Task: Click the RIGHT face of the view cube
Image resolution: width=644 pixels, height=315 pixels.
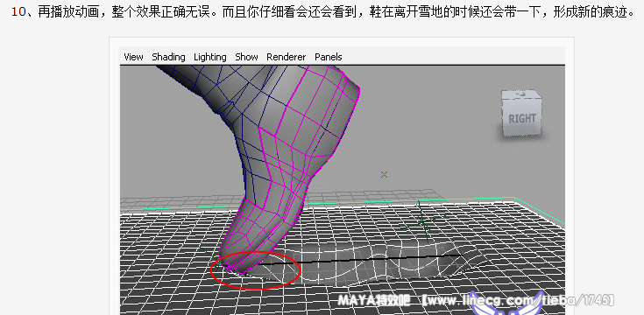Action: pos(522,118)
